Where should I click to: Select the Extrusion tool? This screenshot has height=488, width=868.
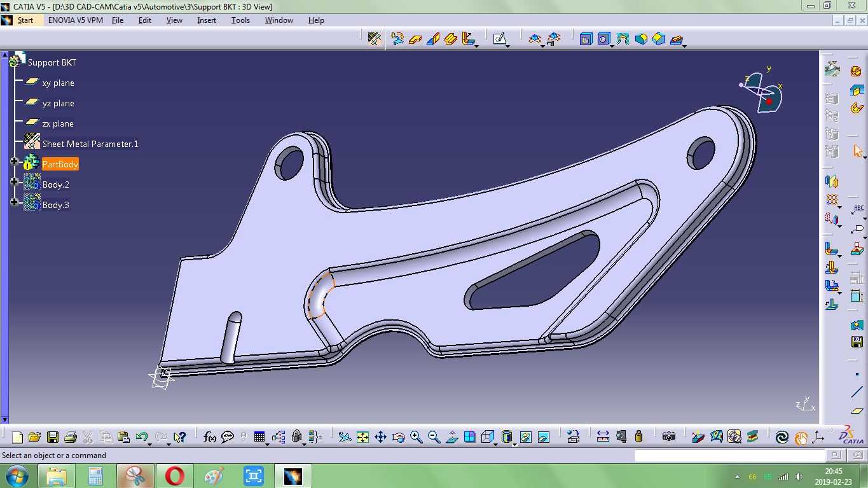(x=451, y=39)
